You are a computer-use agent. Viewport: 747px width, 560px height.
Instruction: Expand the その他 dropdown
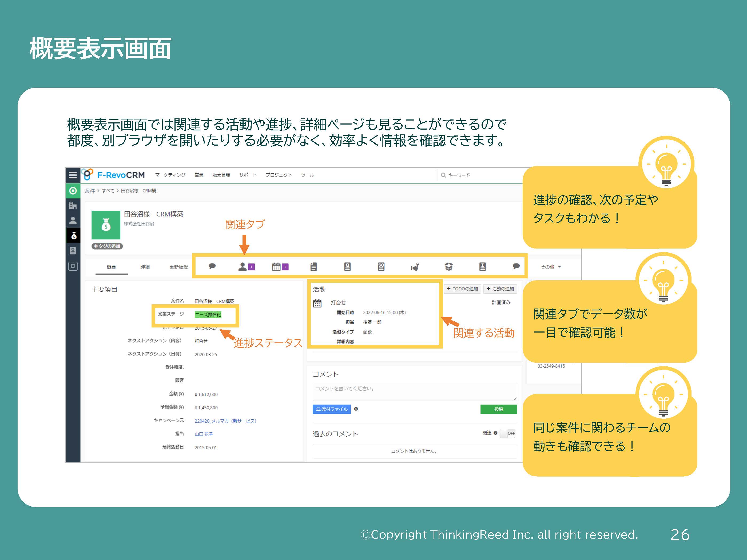click(x=550, y=267)
